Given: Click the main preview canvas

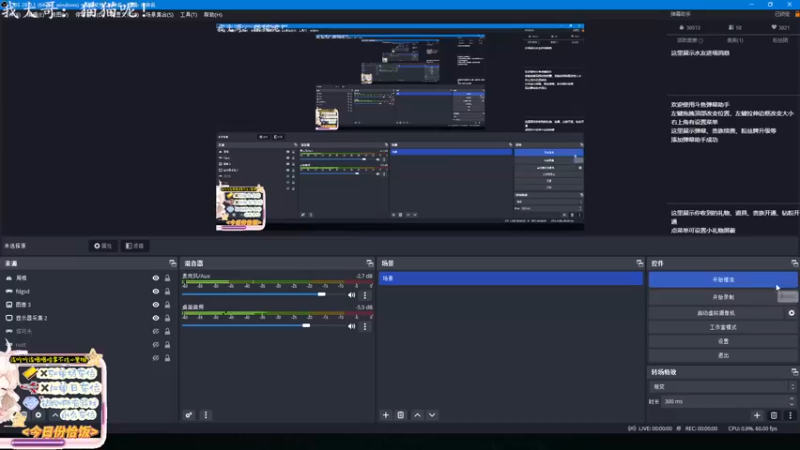Looking at the screenshot, I should click(400, 127).
